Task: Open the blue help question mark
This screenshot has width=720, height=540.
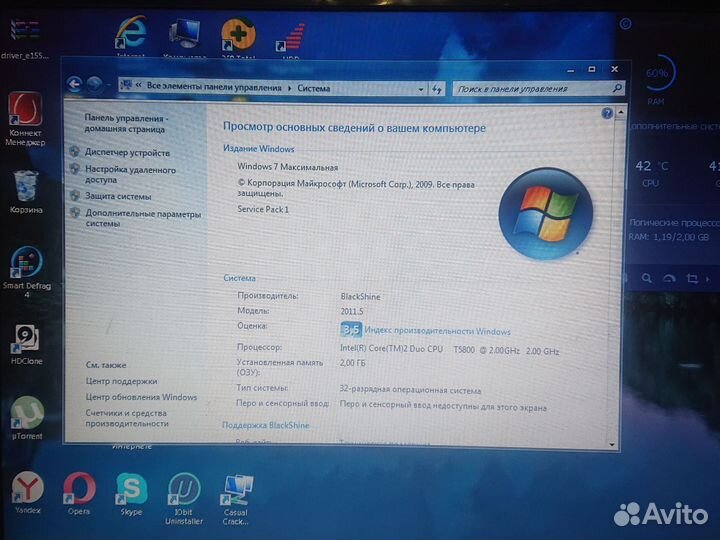Action: pos(607,113)
